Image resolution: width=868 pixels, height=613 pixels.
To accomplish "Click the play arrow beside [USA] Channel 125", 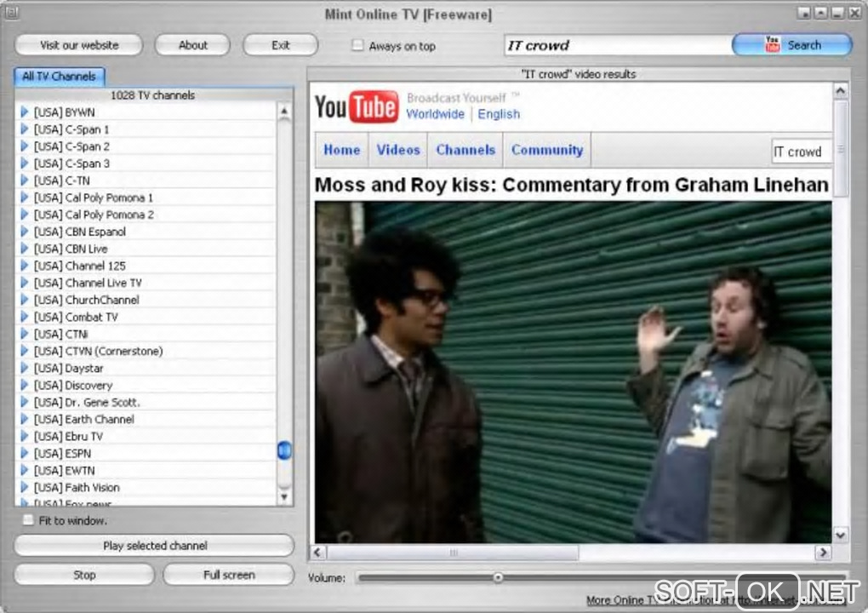I will click(24, 266).
